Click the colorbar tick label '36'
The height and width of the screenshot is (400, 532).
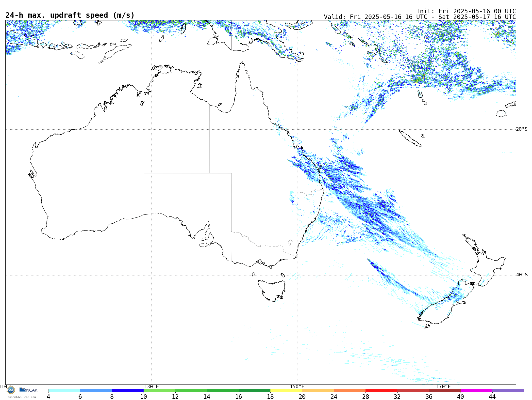(429, 397)
